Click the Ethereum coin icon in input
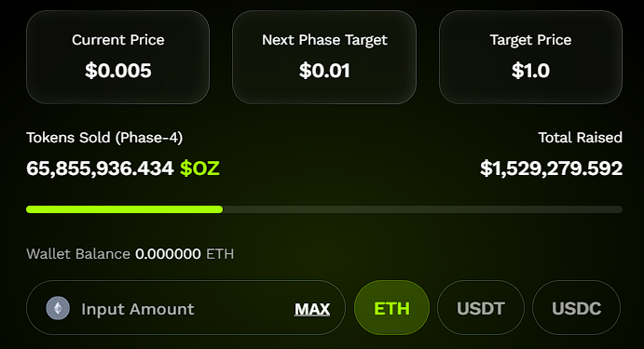Viewport: 644px width, 349px height. tap(58, 308)
